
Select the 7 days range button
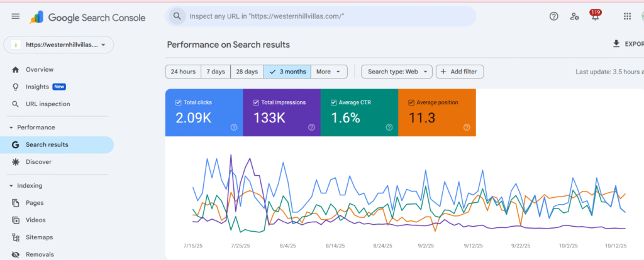(216, 72)
